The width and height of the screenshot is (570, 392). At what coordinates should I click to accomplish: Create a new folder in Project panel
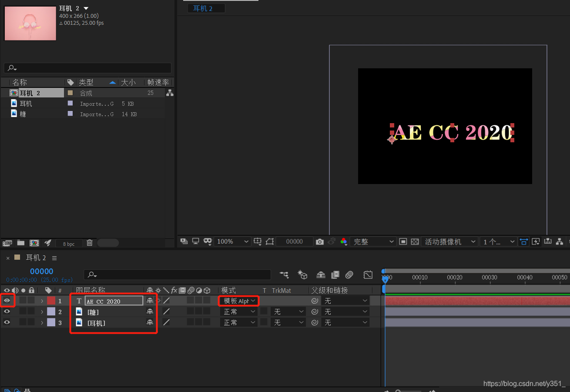[x=20, y=243]
